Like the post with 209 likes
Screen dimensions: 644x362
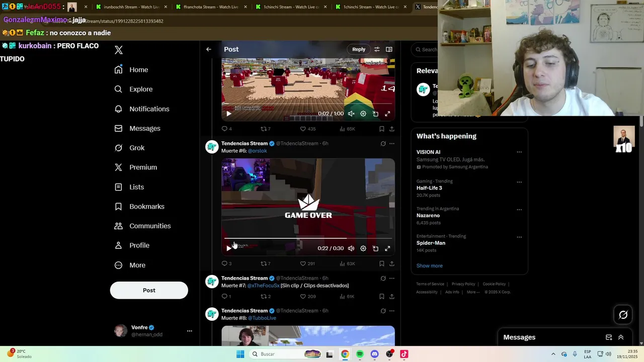[x=308, y=297]
